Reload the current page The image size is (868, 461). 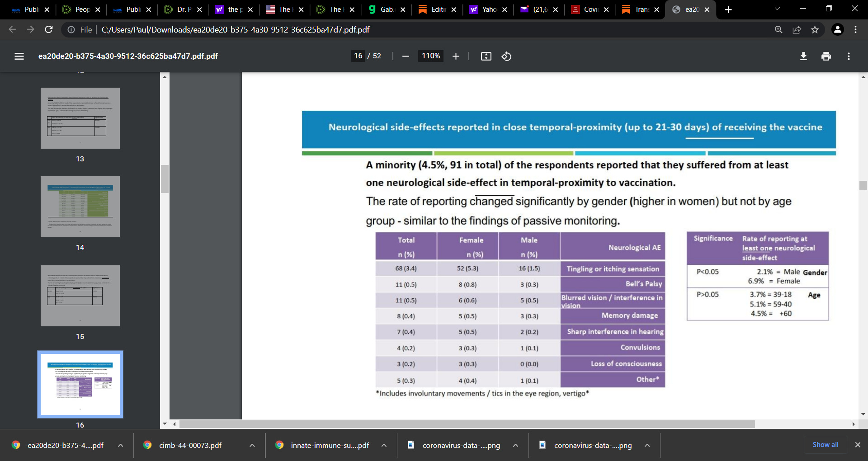pos(49,29)
